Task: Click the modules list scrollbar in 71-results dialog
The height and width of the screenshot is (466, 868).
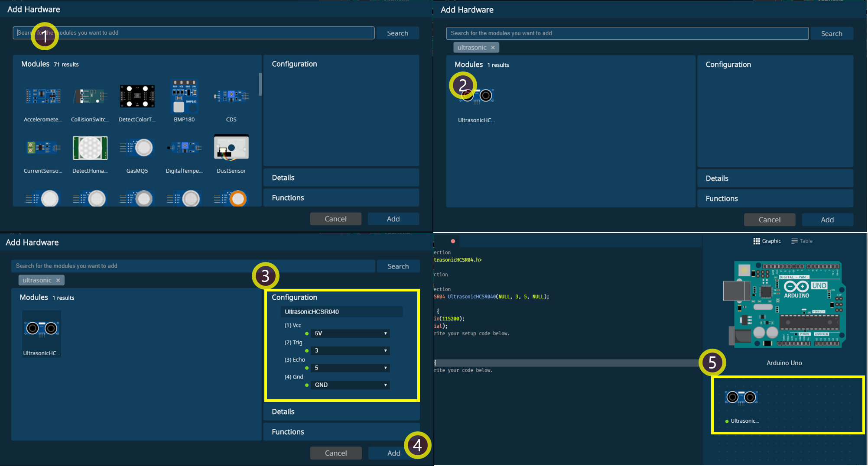Action: [260, 84]
